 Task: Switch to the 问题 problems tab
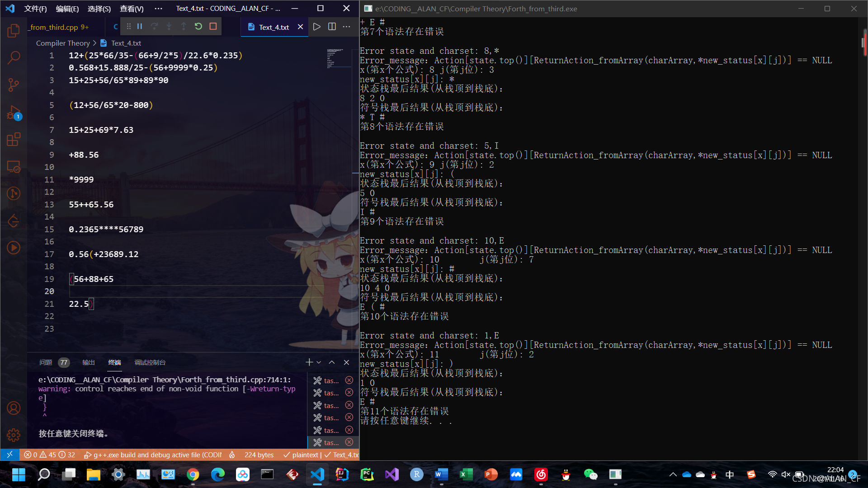(46, 362)
